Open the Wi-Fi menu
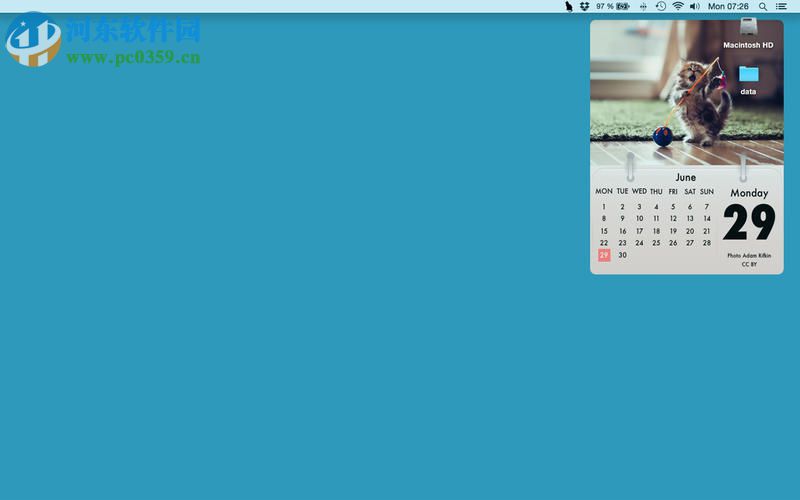800x500 pixels. pos(678,6)
